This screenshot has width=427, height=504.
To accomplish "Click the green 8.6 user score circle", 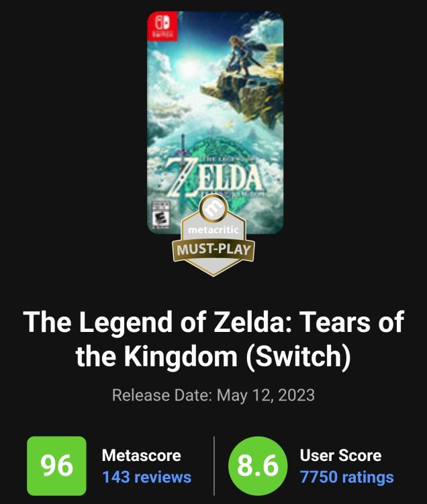I will (258, 466).
